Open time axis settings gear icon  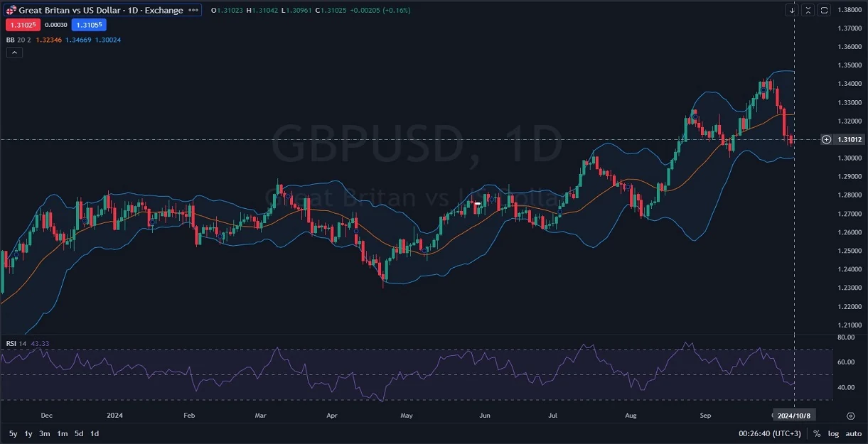[x=851, y=416]
